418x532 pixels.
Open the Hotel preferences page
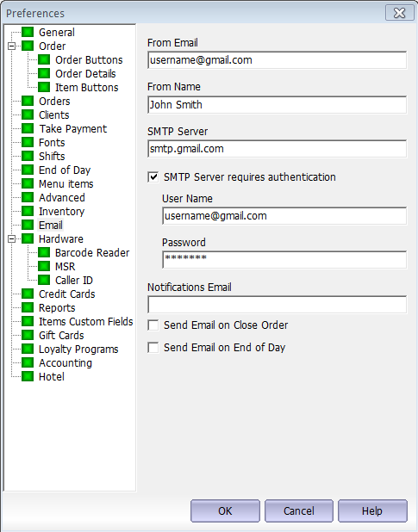(x=51, y=376)
